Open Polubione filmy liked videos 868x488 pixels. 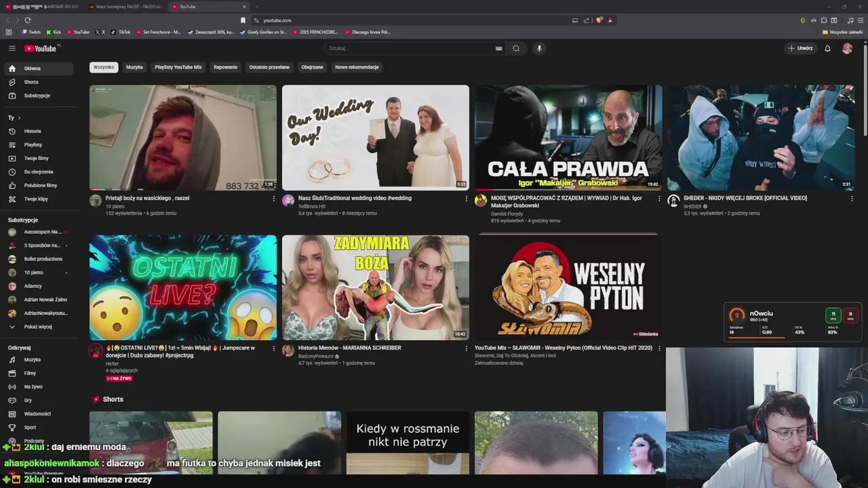(37, 185)
